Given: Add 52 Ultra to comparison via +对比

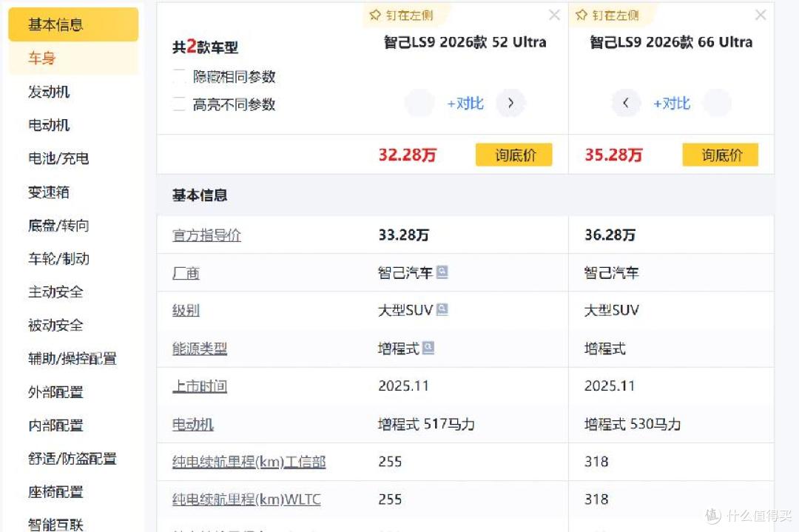Looking at the screenshot, I should [x=465, y=104].
